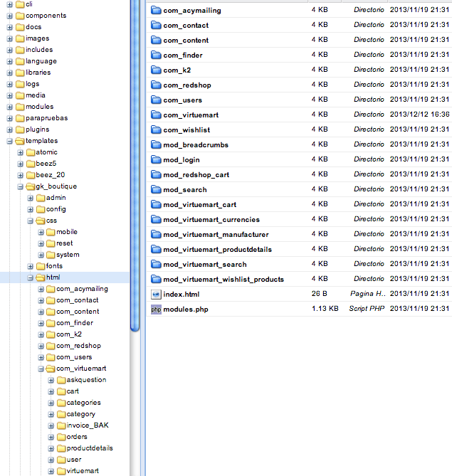Click the folder tree vertical scrollbar thumb
Viewport: 452px width, 476px height.
(135, 166)
